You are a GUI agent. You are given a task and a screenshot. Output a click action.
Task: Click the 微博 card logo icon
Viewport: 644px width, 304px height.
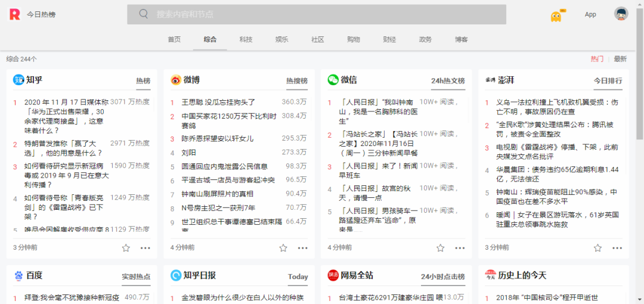tap(176, 80)
